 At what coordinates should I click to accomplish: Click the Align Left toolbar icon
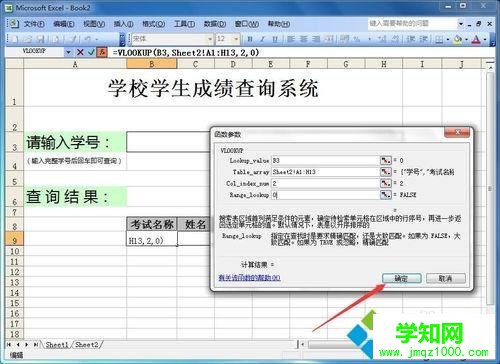coord(291,39)
